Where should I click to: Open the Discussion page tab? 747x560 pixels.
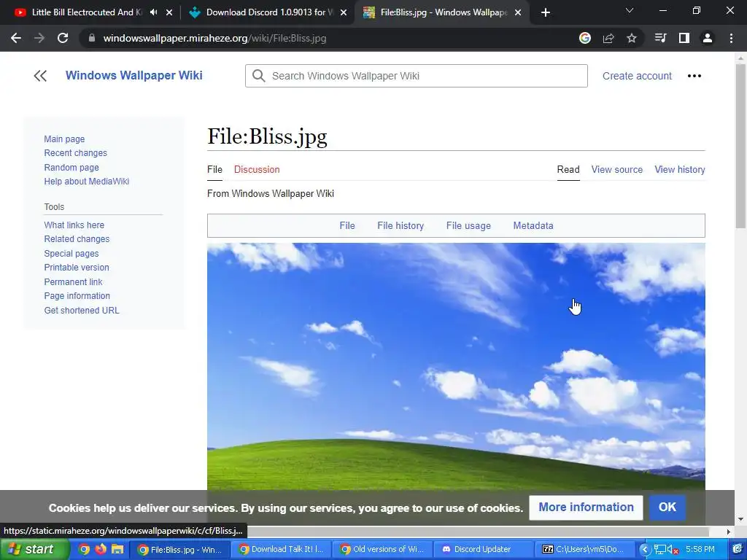click(257, 169)
